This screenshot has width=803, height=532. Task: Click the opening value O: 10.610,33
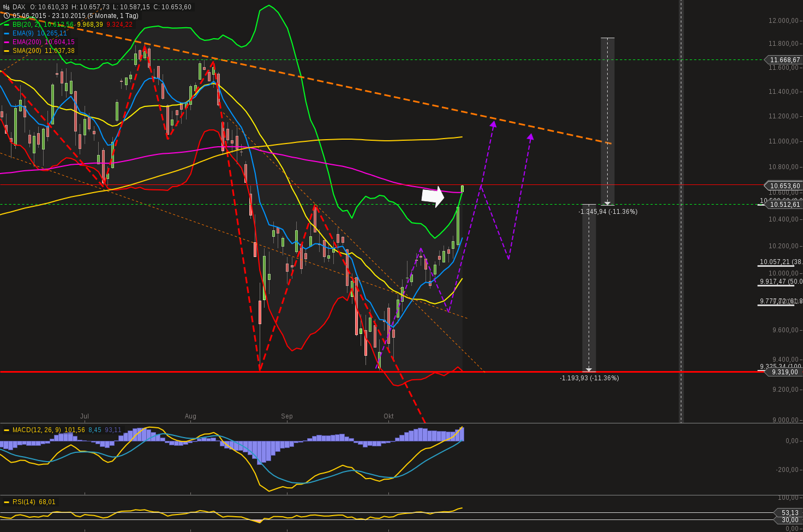pos(49,7)
